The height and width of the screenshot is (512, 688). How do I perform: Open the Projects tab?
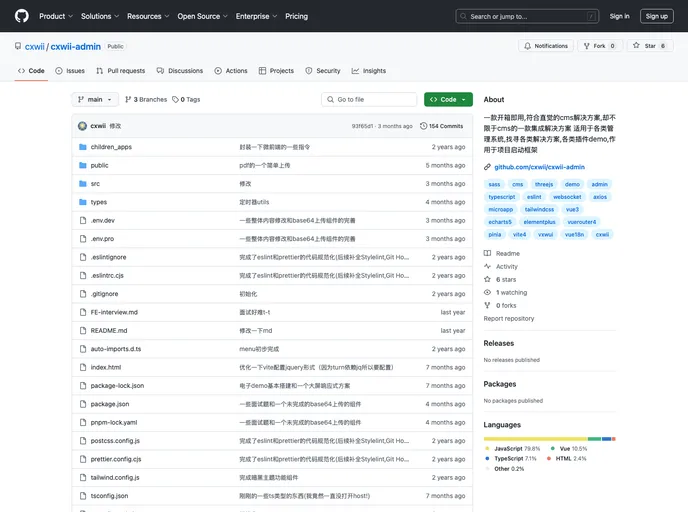click(x=276, y=71)
